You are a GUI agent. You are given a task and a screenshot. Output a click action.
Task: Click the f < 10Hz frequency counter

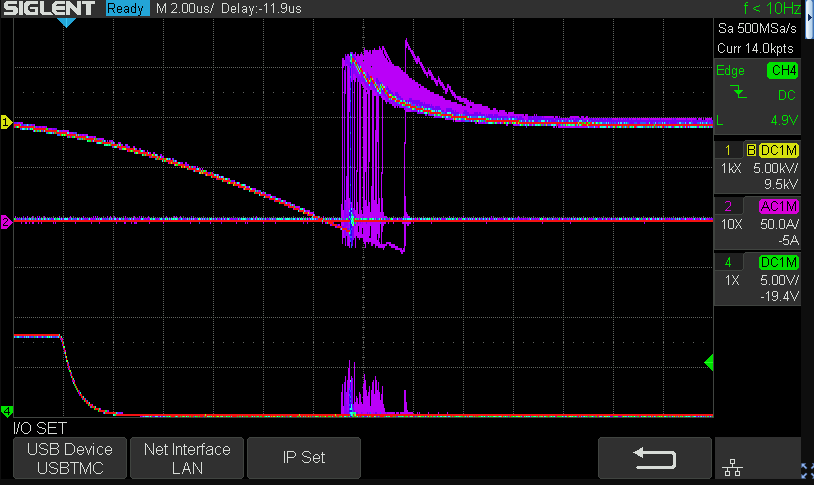771,8
